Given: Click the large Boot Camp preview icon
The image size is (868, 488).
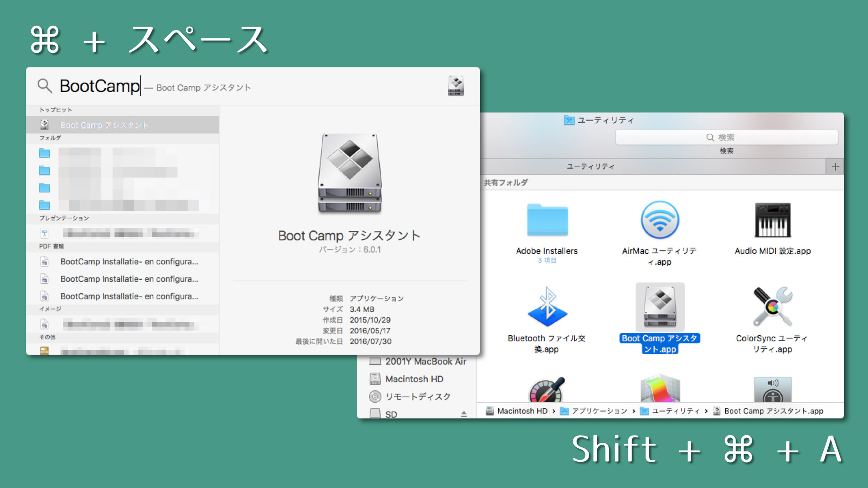Looking at the screenshot, I should (x=349, y=174).
